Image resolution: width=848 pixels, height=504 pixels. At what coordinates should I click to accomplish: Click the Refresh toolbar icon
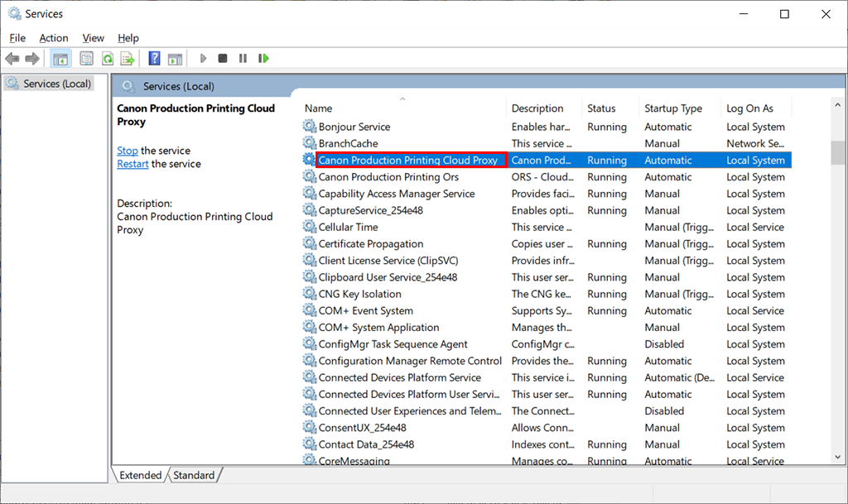108,59
